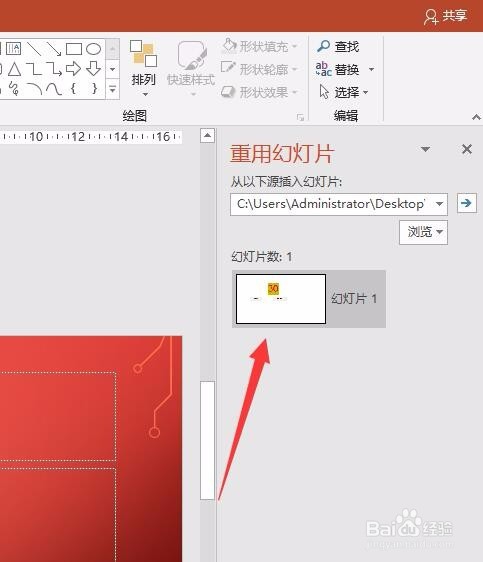
Task: Click 替换 (Replace) button
Action: click(x=338, y=69)
